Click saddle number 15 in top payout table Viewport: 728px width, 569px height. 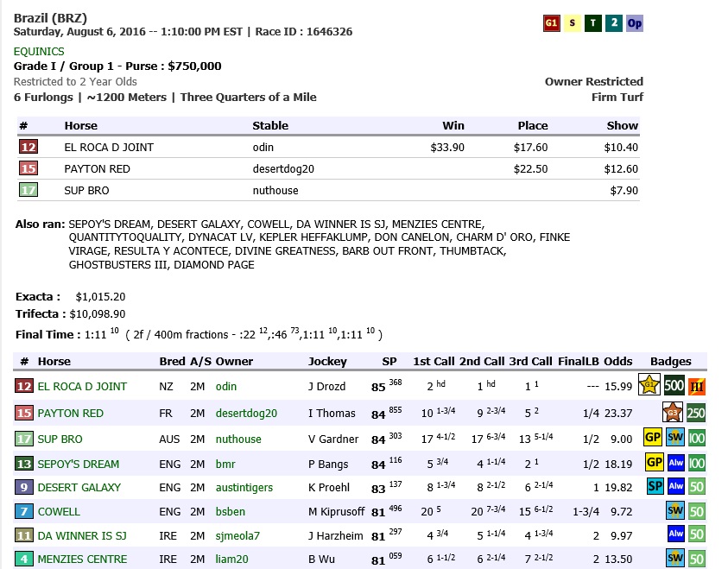coord(28,168)
